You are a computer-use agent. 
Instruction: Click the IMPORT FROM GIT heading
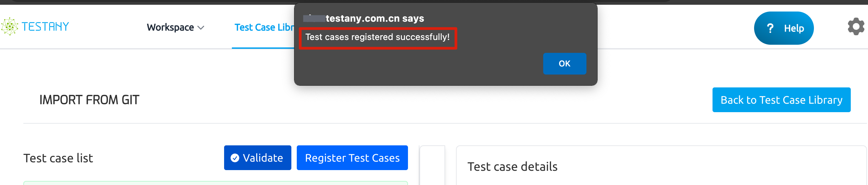(89, 100)
